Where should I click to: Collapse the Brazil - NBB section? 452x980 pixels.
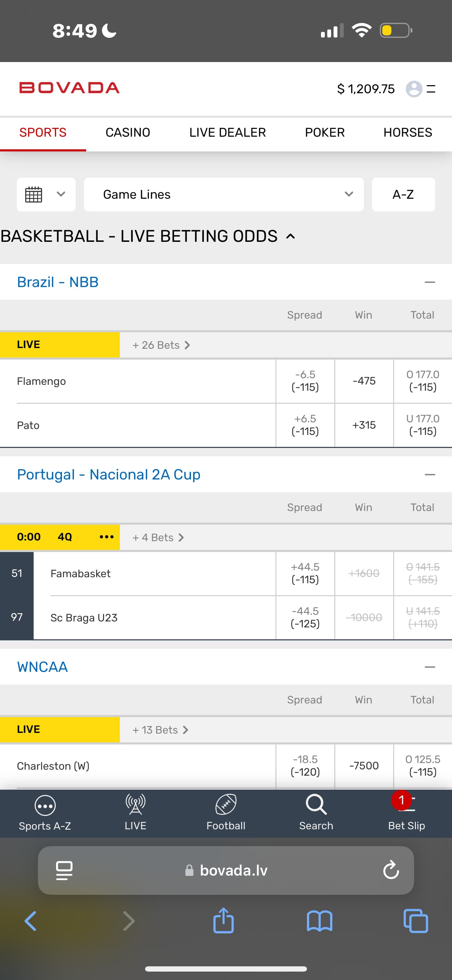point(430,282)
